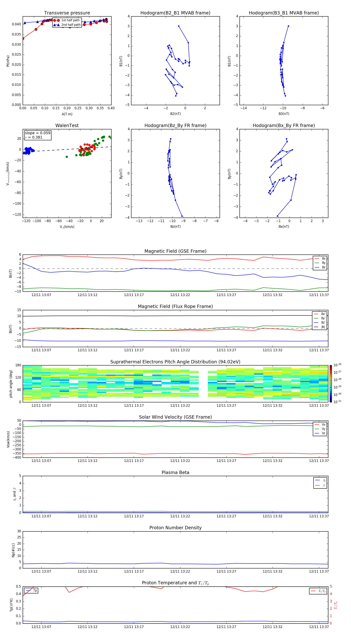Click "12/11 13:22" tick under Proton Temperature panel
Screen dimensions: 351x644
[180, 627]
